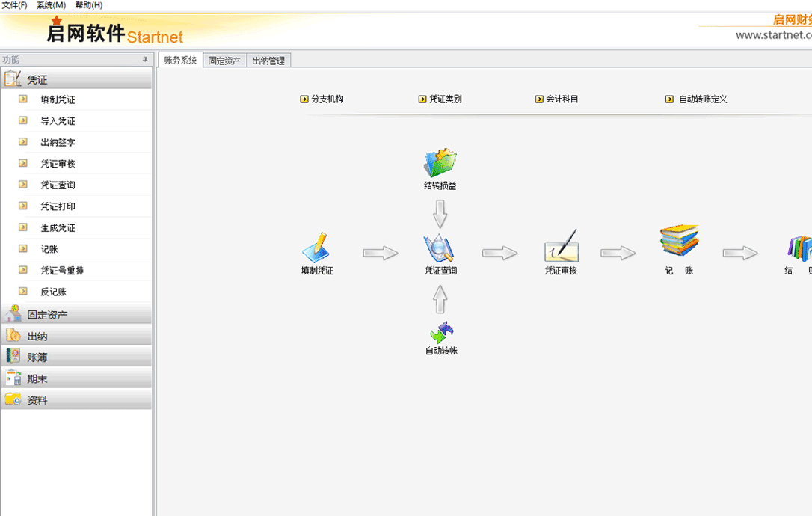Expand the 期末 sidebar section

pos(37,379)
